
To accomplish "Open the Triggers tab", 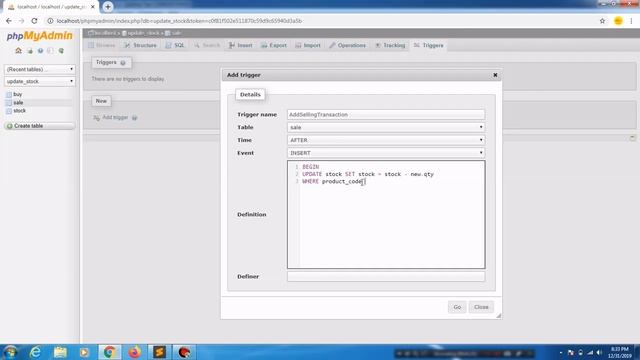I will 429,45.
